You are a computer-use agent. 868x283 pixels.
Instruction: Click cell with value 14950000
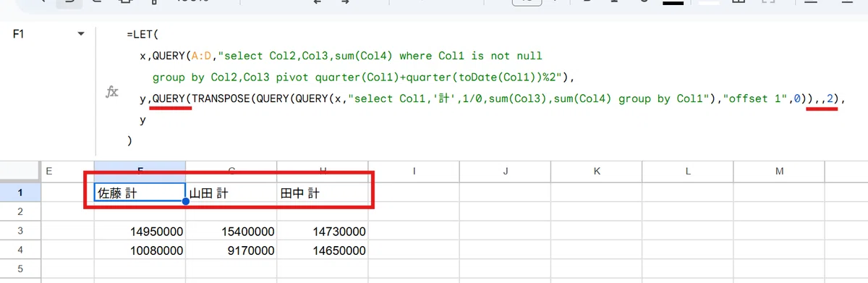pyautogui.click(x=140, y=231)
